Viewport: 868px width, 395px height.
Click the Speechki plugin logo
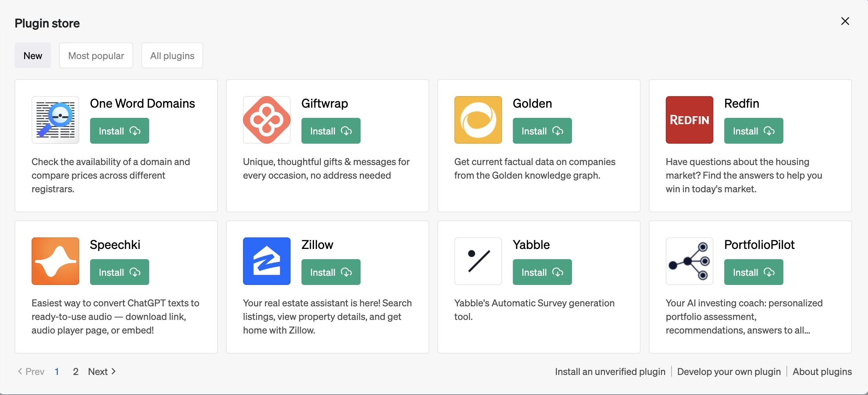55,261
